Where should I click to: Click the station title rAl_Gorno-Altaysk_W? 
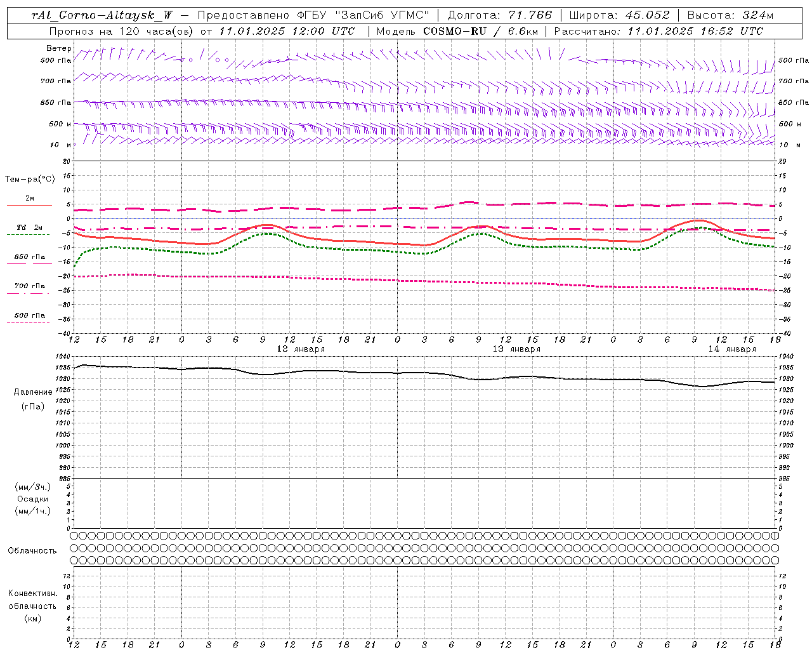(103, 15)
